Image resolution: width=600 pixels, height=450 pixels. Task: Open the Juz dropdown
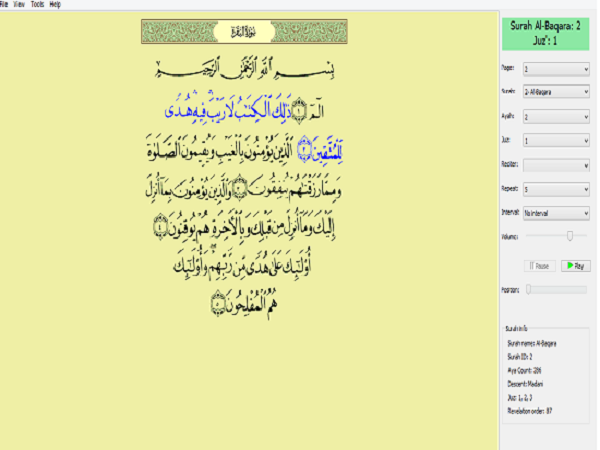[x=556, y=141]
